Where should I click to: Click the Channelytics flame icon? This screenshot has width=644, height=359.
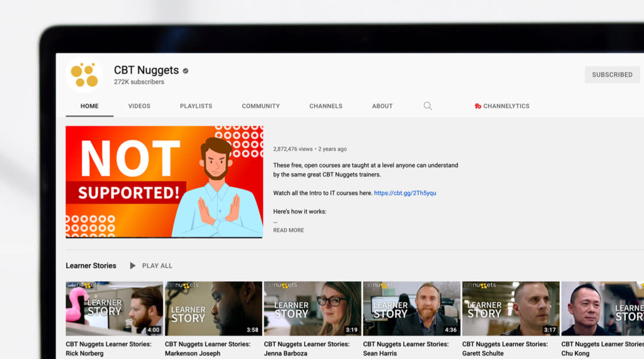click(x=478, y=106)
